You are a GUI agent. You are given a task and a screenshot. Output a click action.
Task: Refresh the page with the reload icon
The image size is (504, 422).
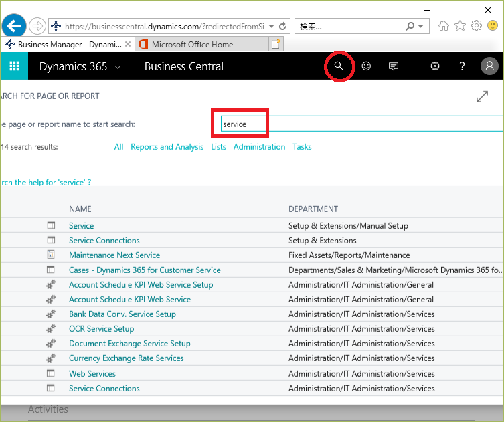coord(282,26)
